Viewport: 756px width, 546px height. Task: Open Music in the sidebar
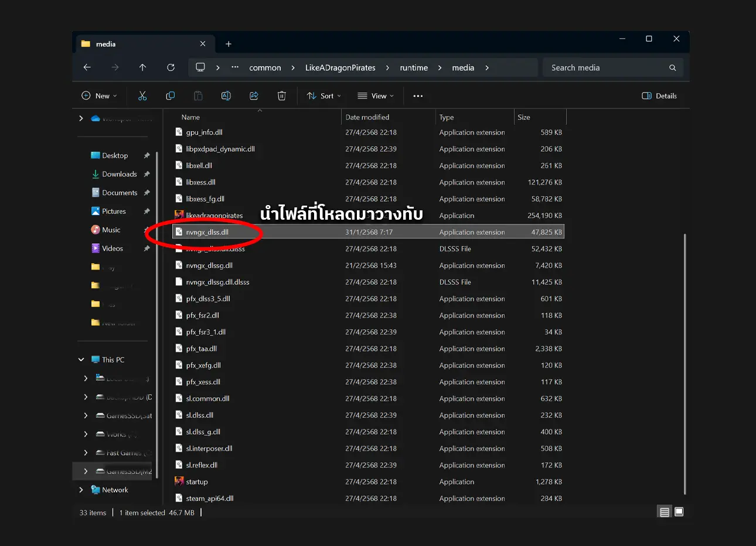[x=111, y=230]
